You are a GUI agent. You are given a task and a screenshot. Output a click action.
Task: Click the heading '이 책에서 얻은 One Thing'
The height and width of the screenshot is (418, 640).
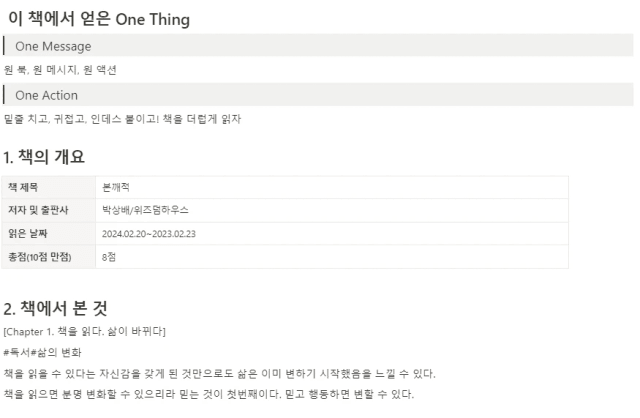[x=99, y=19]
